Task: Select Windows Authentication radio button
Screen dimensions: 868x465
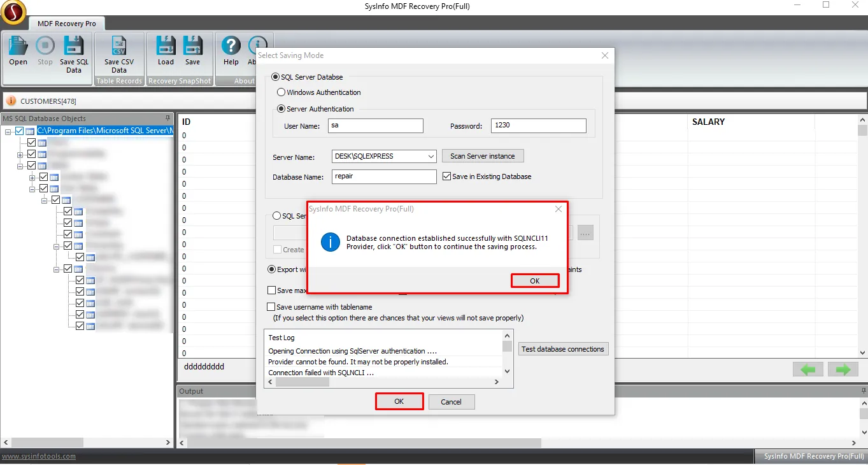Action: coord(281,92)
